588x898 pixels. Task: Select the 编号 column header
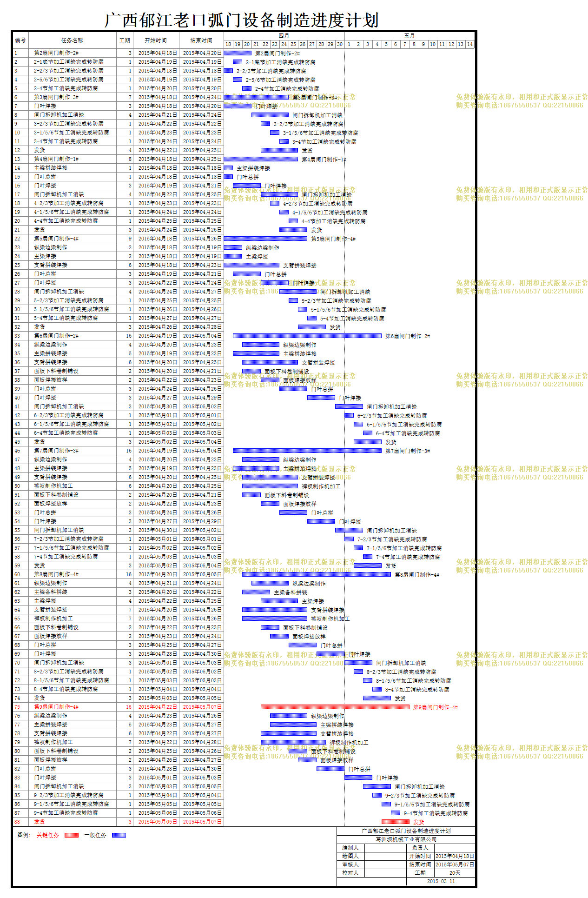20,40
